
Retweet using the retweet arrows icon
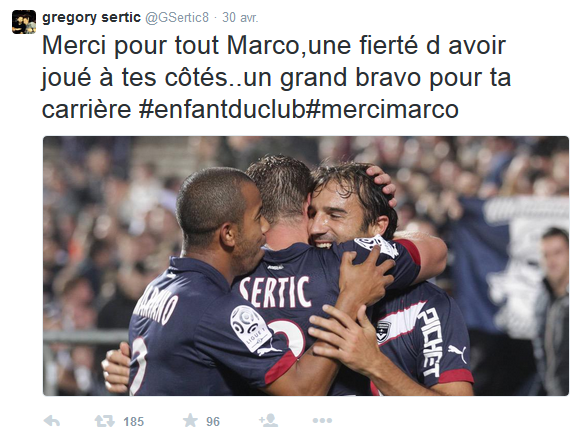coord(104,421)
